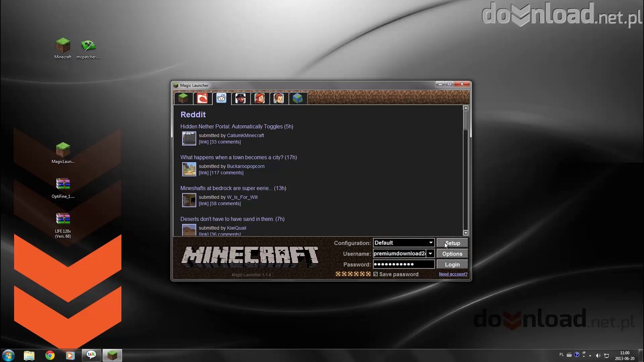Open the system tray clock
The width and height of the screenshot is (644, 362).
625,355
